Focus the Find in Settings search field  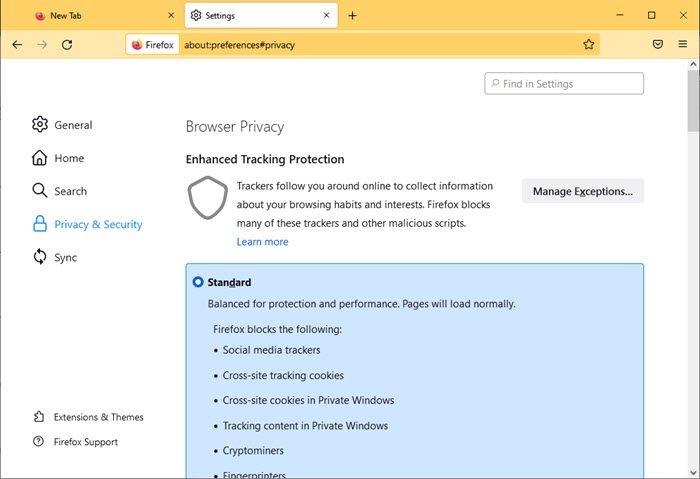[x=570, y=84]
